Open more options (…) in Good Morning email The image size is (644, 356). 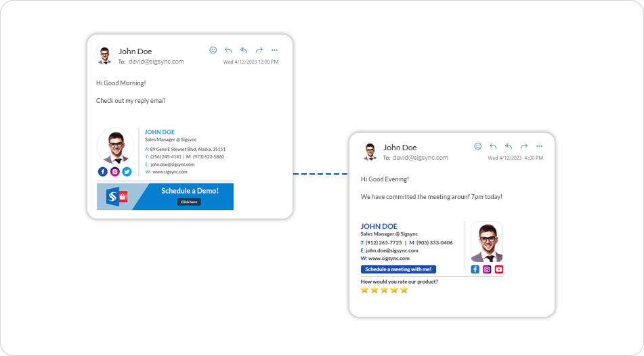click(274, 50)
